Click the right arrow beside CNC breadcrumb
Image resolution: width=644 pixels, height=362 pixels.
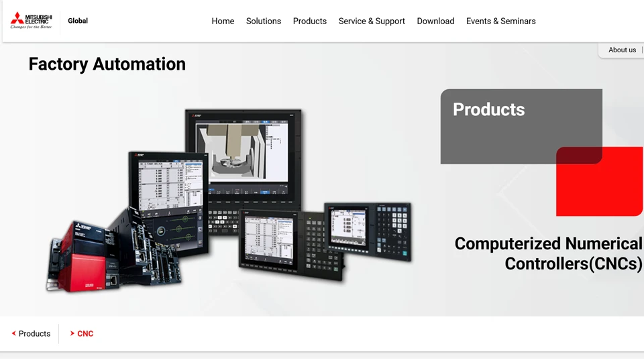(72, 334)
